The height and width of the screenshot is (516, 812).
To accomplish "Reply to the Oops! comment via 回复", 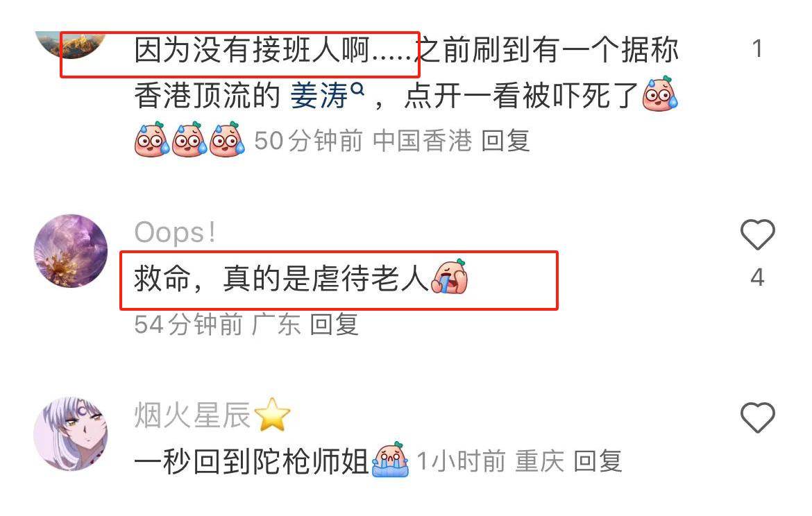I will click(334, 325).
